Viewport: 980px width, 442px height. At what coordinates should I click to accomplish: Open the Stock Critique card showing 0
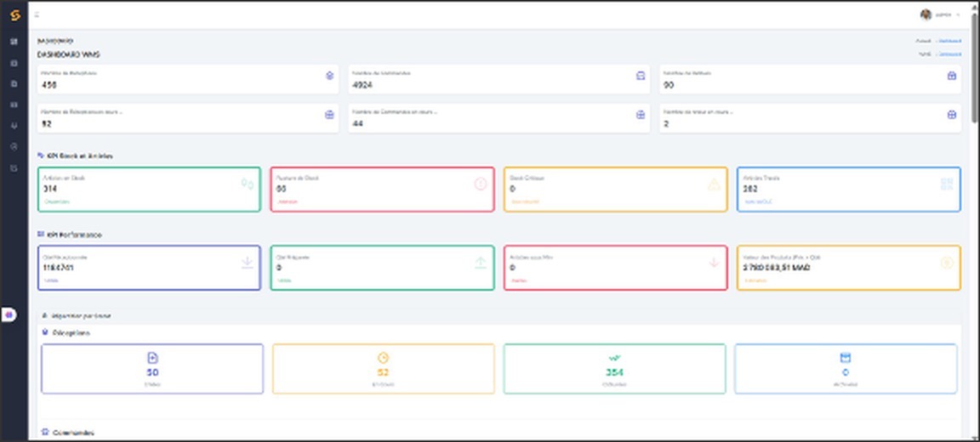click(x=616, y=190)
